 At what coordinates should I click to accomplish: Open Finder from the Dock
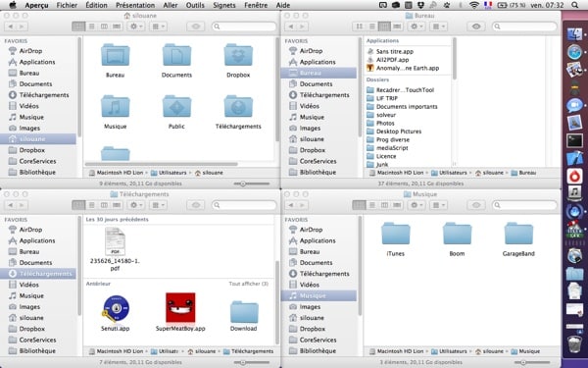[574, 34]
